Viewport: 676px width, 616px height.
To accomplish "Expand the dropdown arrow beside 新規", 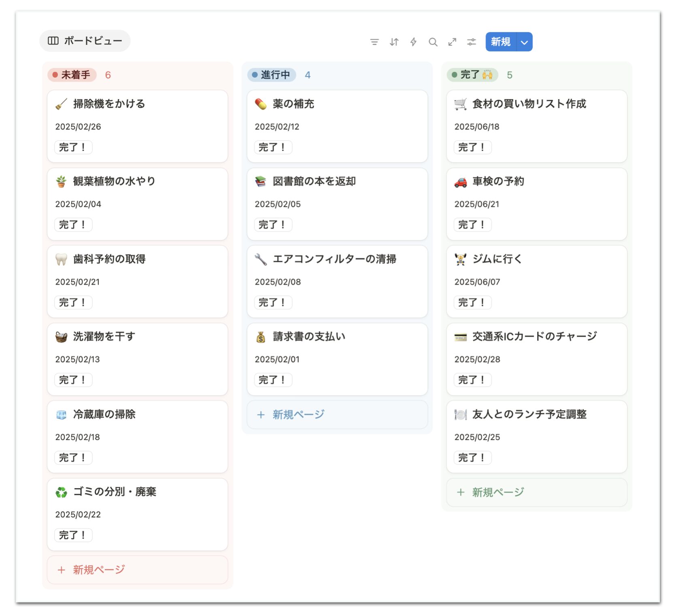I will coord(524,42).
